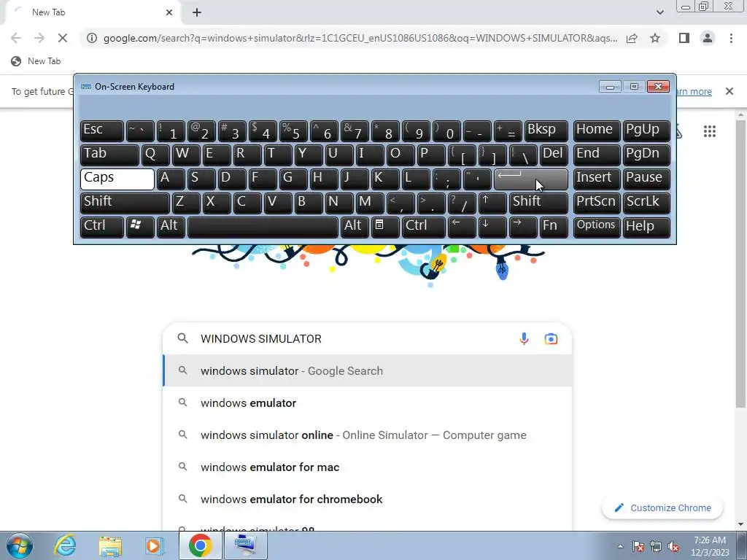
Task: Close the New Tab browser tab
Action: tap(169, 12)
